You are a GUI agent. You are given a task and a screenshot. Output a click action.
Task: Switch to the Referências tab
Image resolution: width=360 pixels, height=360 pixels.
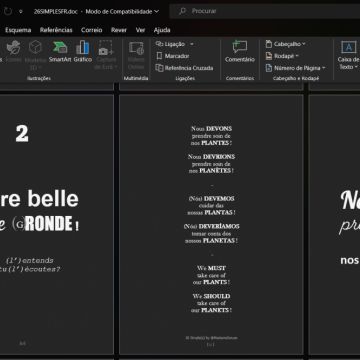point(56,30)
